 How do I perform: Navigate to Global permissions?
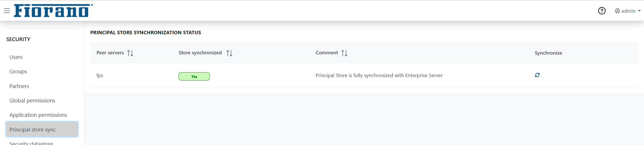coord(32,101)
